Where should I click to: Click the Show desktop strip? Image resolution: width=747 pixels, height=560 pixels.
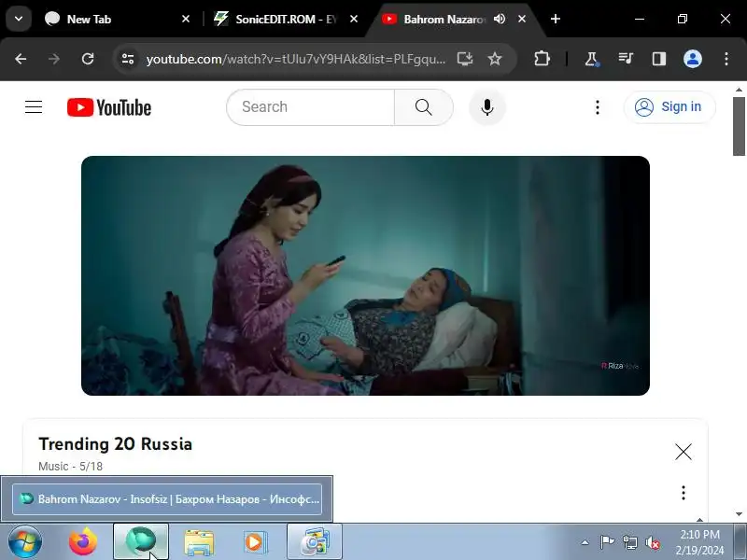[x=740, y=542]
